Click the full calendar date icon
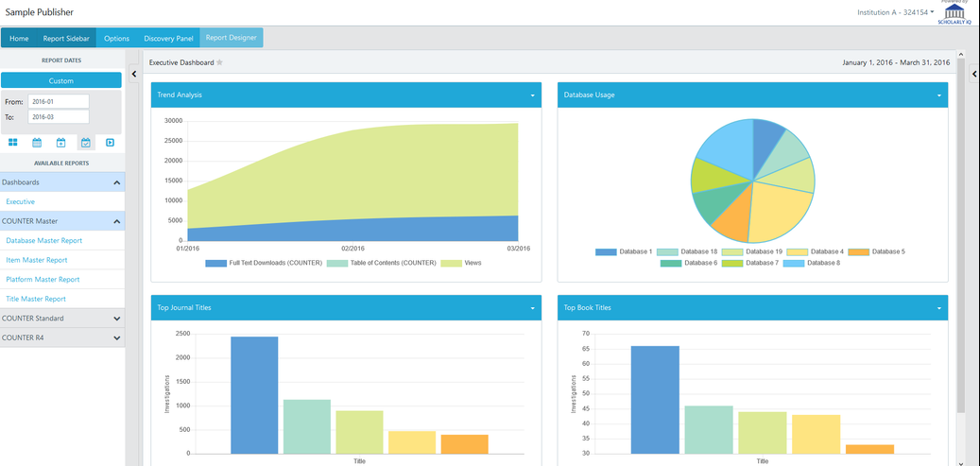The width and height of the screenshot is (980, 466). tap(37, 143)
